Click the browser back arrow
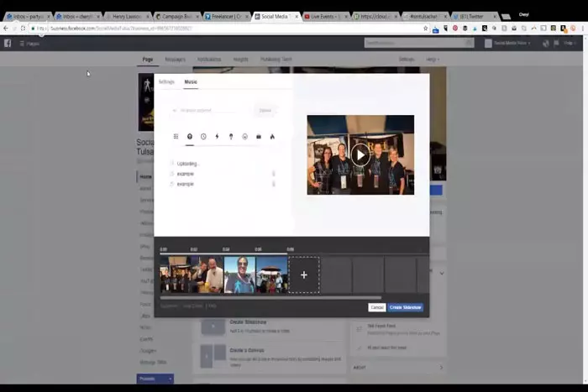588x392 pixels. tap(6, 28)
